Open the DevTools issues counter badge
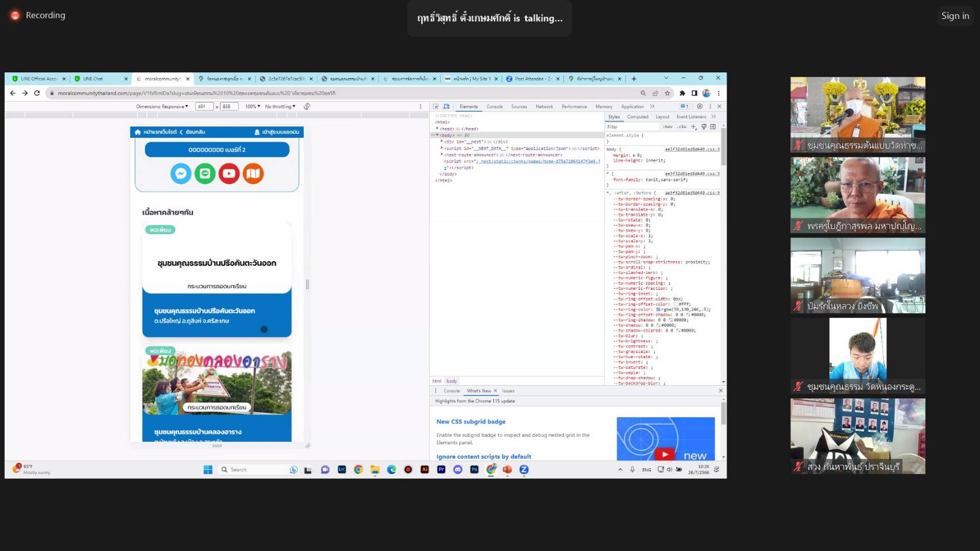 pyautogui.click(x=684, y=106)
